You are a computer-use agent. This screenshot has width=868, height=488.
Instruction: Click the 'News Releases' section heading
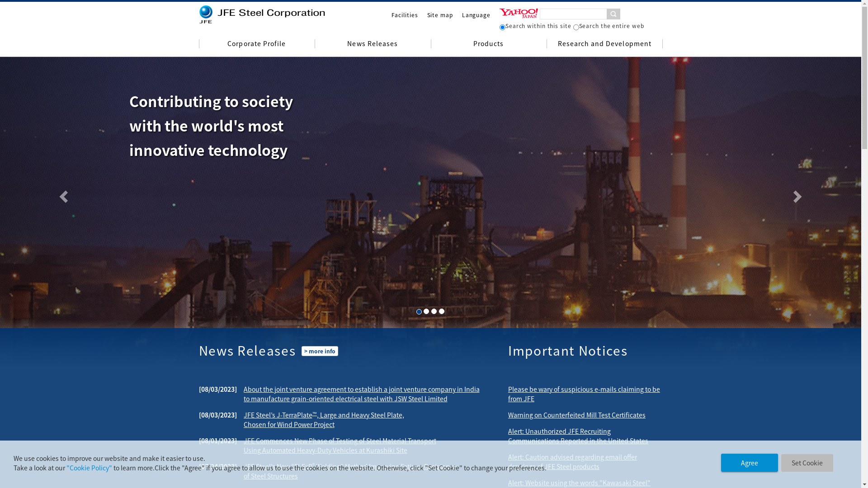(247, 351)
